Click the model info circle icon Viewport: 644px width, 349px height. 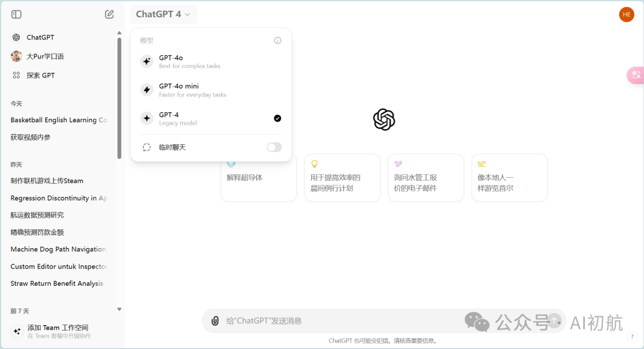pos(277,41)
